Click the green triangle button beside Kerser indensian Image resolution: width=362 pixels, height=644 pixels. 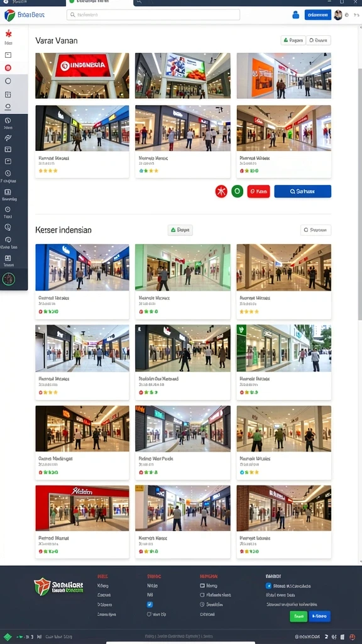tap(180, 230)
